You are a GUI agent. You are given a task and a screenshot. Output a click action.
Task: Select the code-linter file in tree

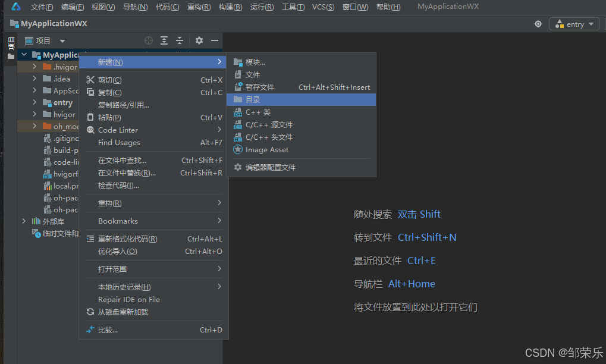[61, 162]
